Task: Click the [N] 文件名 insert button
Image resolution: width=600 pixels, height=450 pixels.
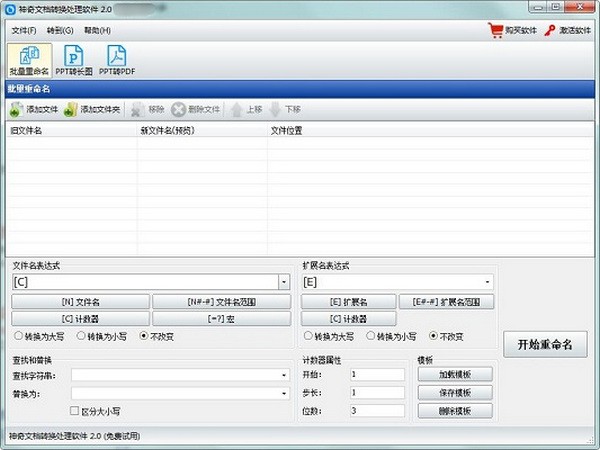Action: (81, 301)
